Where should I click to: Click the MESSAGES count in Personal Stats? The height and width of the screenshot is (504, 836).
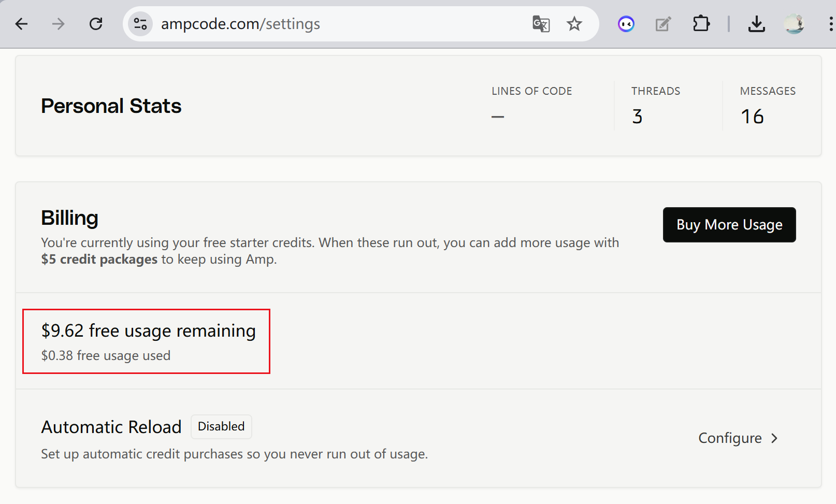(752, 117)
